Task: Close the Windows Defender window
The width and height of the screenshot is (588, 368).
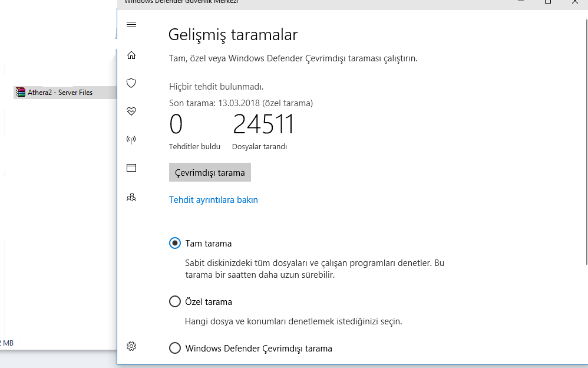Action: click(x=574, y=2)
